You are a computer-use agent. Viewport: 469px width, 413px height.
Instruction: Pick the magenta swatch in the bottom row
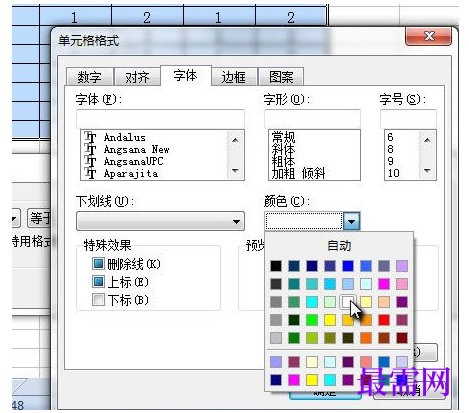coord(294,380)
